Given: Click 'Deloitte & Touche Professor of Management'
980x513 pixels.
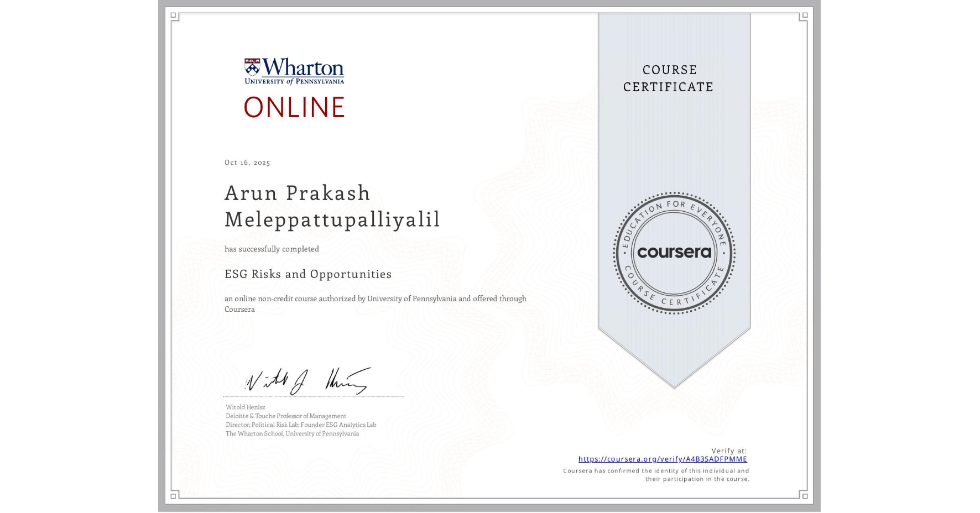Looking at the screenshot, I should pos(286,416).
